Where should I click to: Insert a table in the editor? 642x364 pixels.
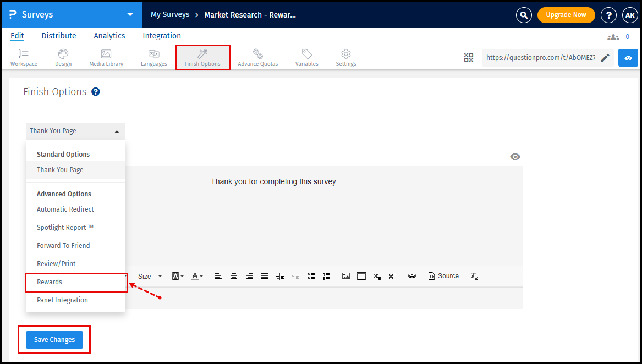[x=361, y=275]
